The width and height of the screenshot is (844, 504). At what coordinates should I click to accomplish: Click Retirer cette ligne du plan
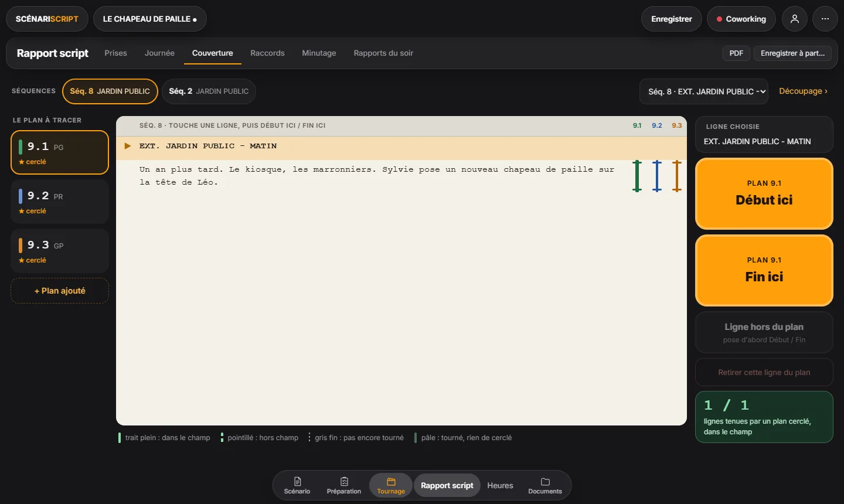point(764,372)
